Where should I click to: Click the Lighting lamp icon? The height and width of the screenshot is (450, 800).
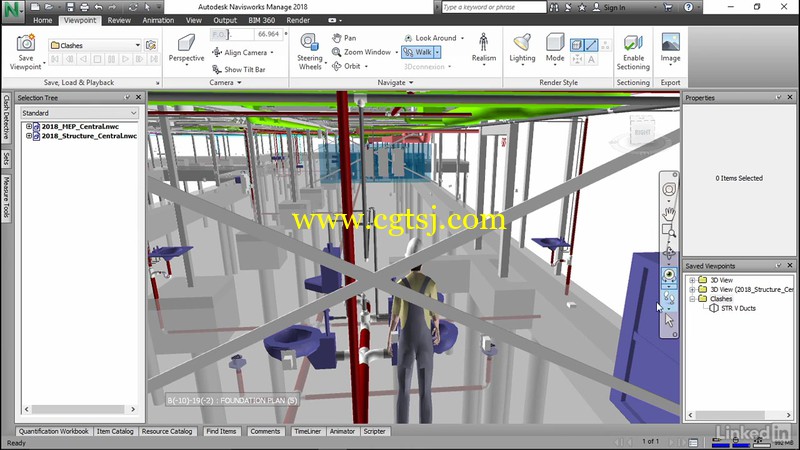[522, 43]
